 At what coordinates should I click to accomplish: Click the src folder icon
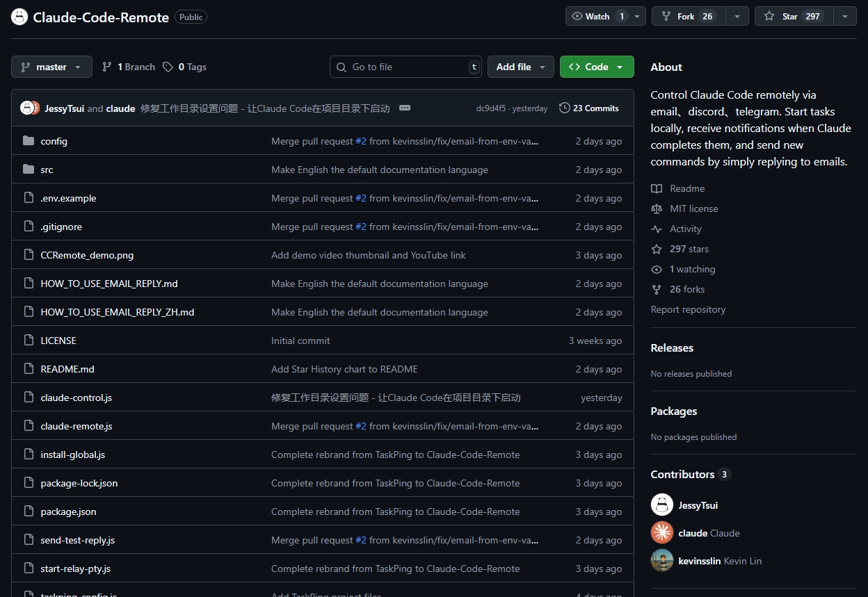pyautogui.click(x=29, y=170)
